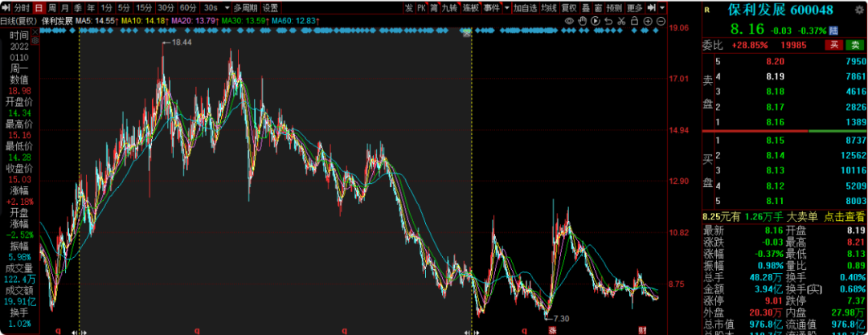Viewport: 868px width, 335px height.
Task: Click the 涨 marker below the chart
Action: [552, 330]
